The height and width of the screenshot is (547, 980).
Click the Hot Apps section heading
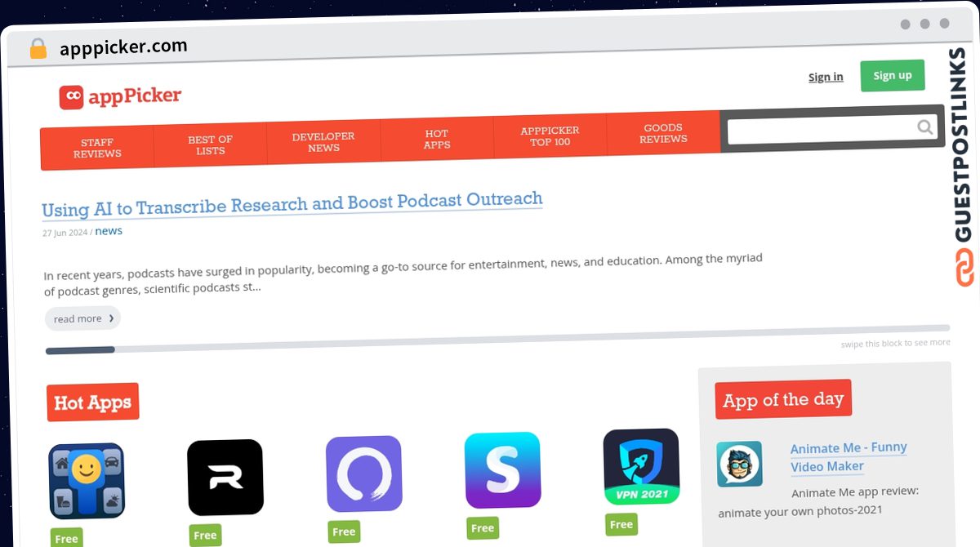[92, 402]
